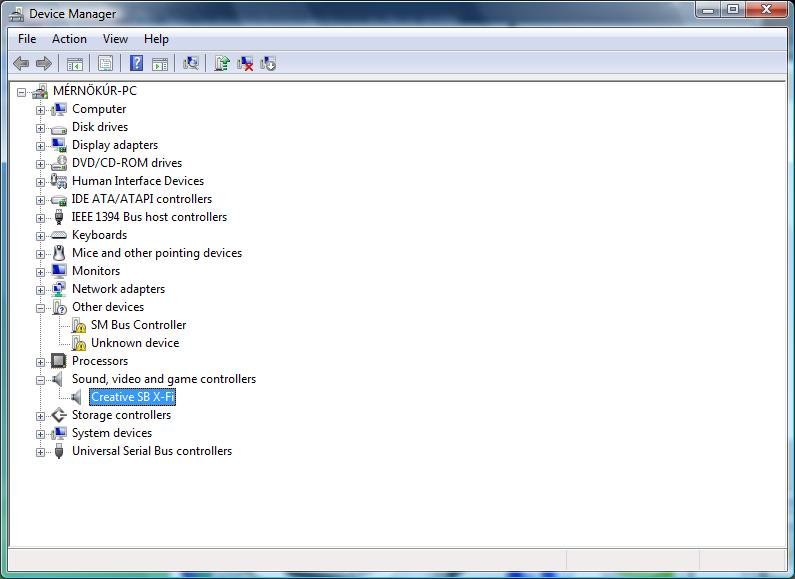Click the Properties toolbar icon
Screen dimensions: 795x579
[x=105, y=63]
